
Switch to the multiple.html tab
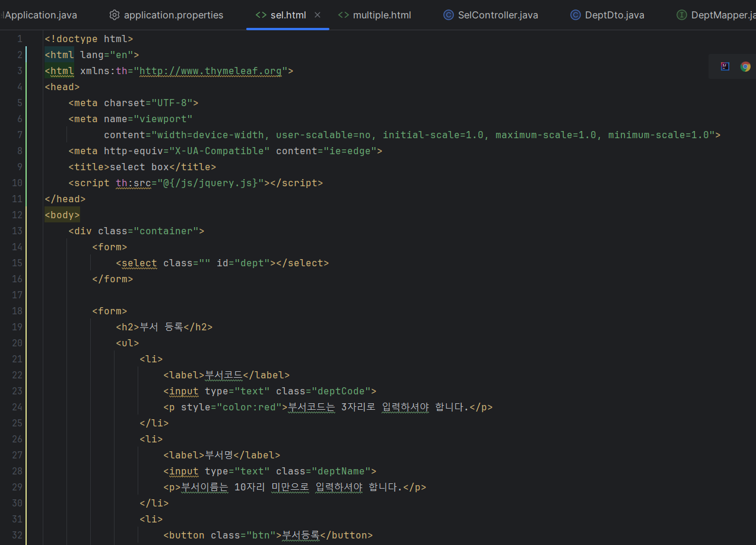click(x=374, y=15)
